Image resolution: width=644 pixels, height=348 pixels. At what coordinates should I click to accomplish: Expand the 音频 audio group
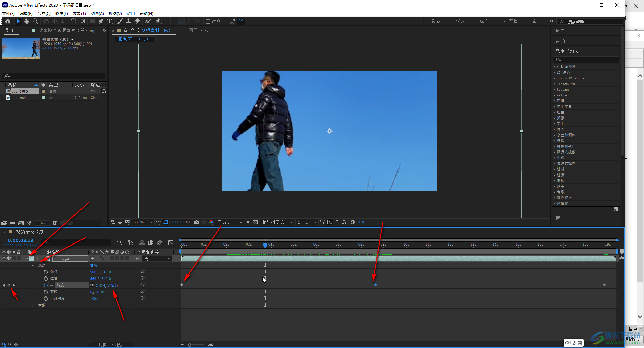[x=33, y=305]
